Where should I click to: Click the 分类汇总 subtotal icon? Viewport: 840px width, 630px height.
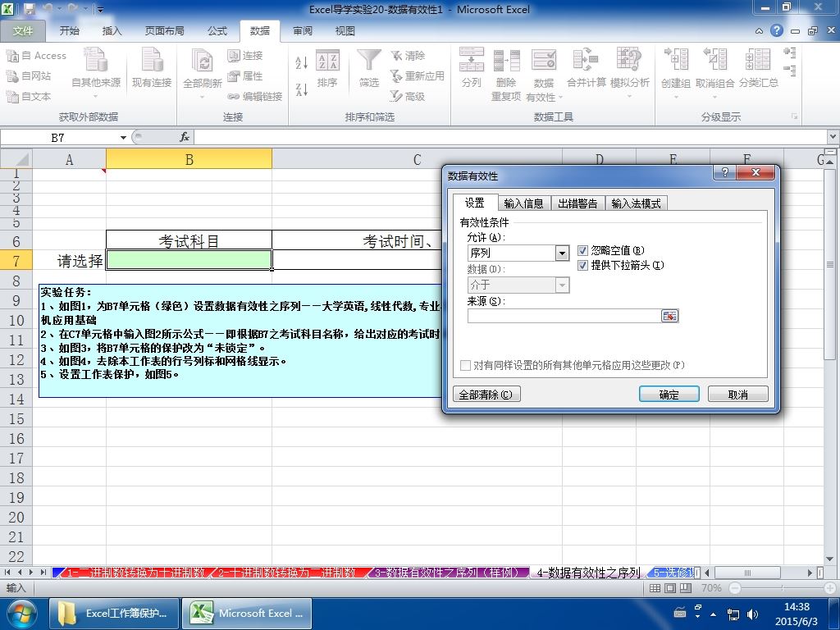(x=758, y=59)
